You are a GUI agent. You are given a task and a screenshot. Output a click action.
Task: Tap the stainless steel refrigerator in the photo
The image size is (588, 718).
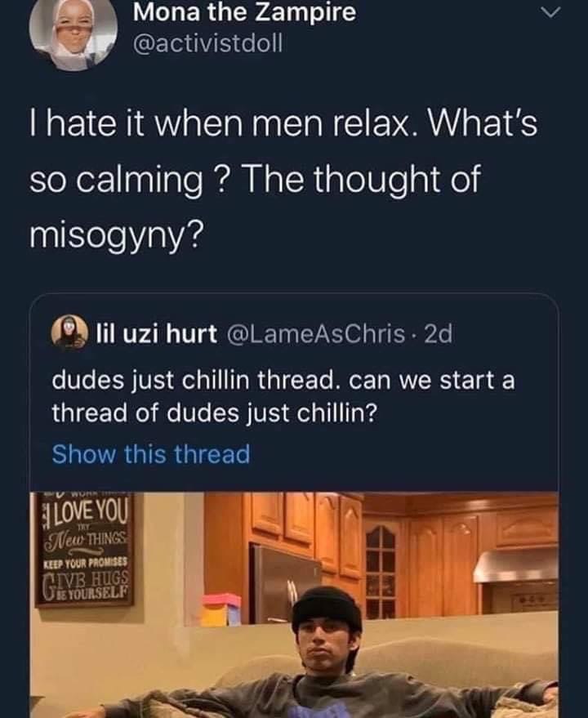coord(285,583)
